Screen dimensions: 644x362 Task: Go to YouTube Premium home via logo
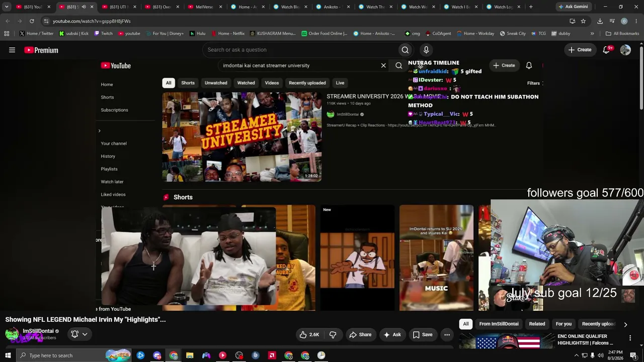[x=41, y=50]
